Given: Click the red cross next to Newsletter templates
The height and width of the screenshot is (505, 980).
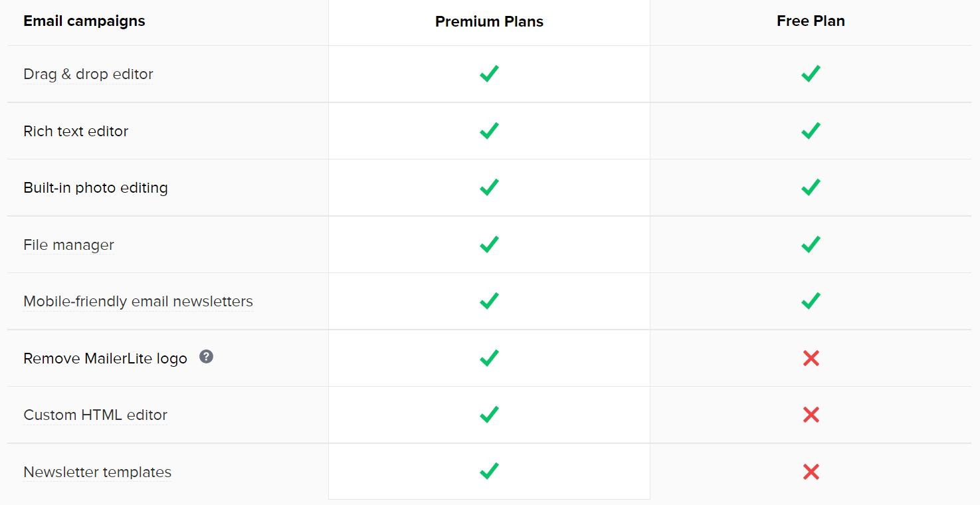Looking at the screenshot, I should click(x=811, y=472).
